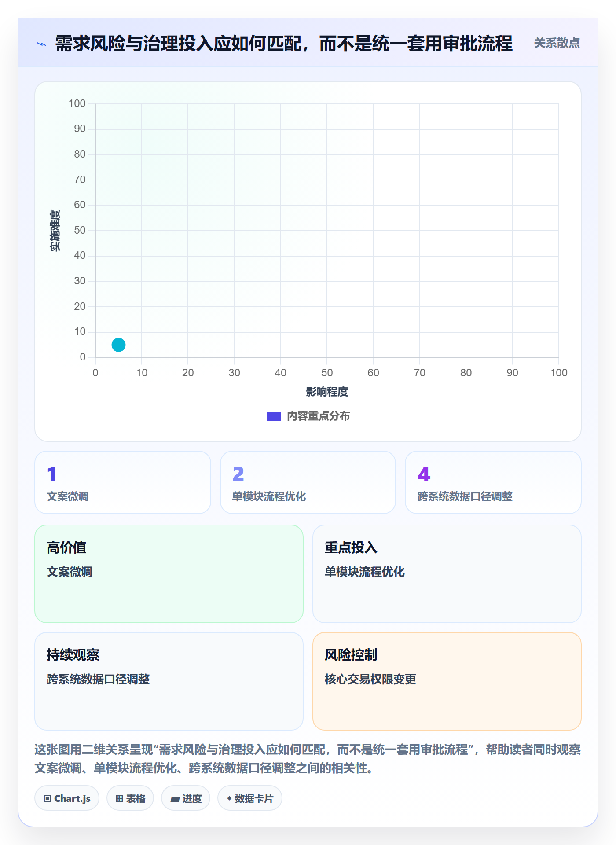Click 跨系统数据口径调整 text inside 持续观察 card

click(x=98, y=679)
